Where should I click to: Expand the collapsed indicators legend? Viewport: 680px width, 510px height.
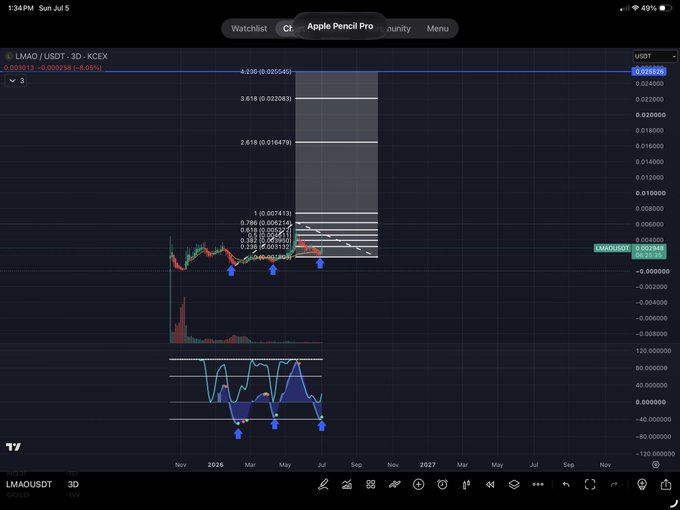click(x=16, y=81)
